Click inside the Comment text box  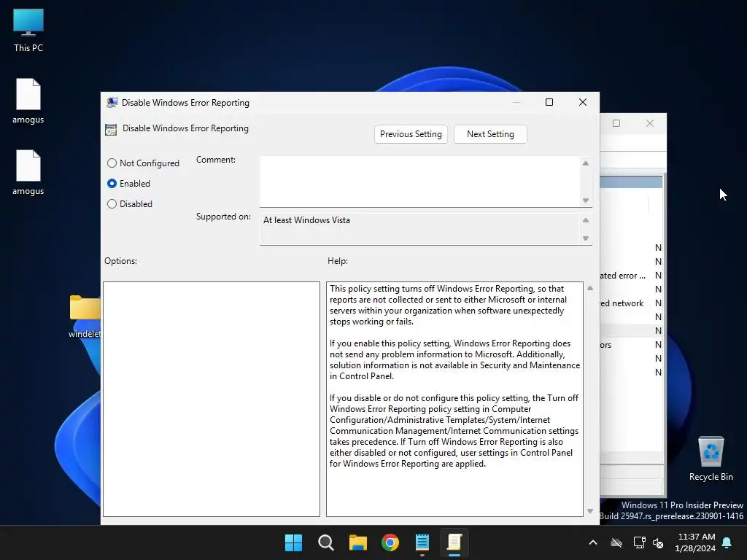[x=419, y=182]
